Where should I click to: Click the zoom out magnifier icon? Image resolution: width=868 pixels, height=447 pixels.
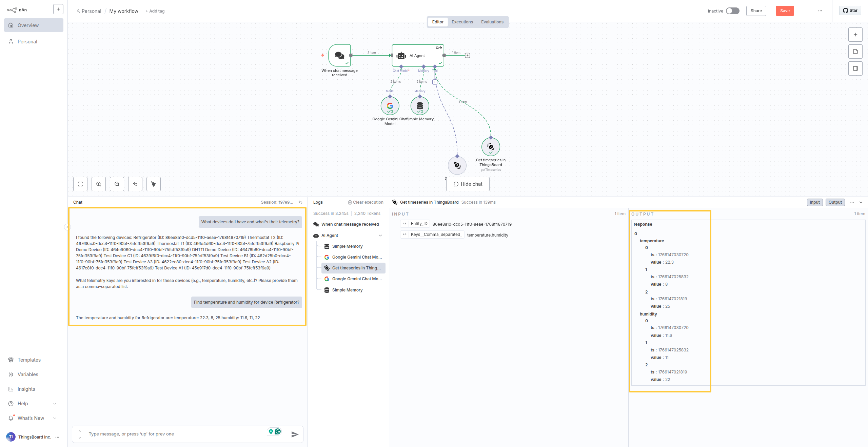click(x=117, y=184)
